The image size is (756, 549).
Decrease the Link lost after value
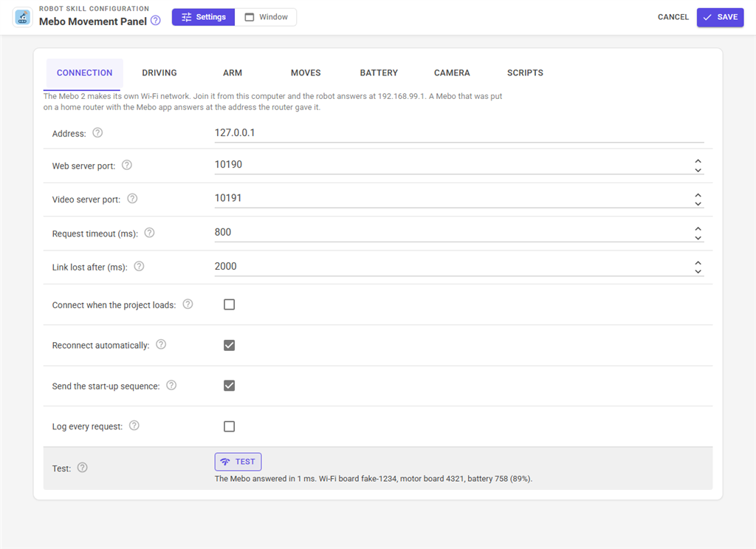click(698, 272)
